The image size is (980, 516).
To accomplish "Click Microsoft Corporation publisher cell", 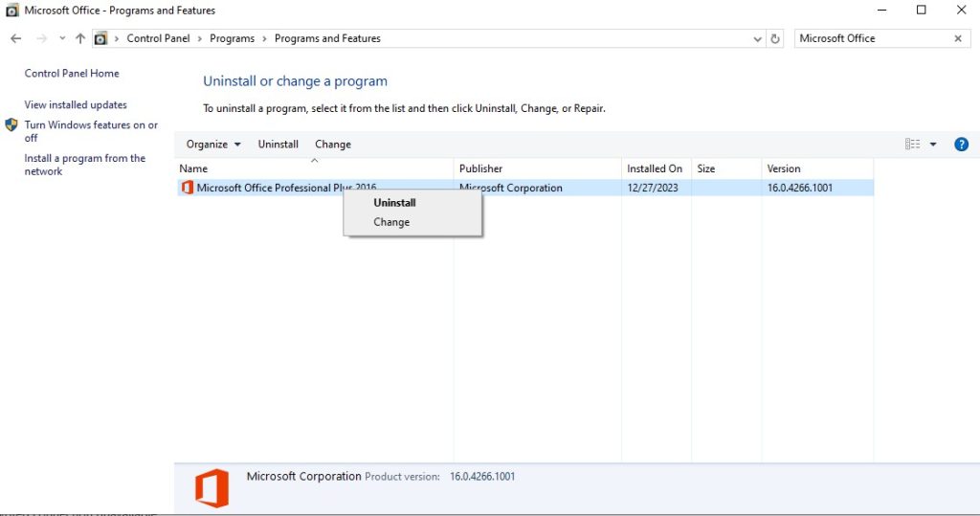I will point(511,188).
